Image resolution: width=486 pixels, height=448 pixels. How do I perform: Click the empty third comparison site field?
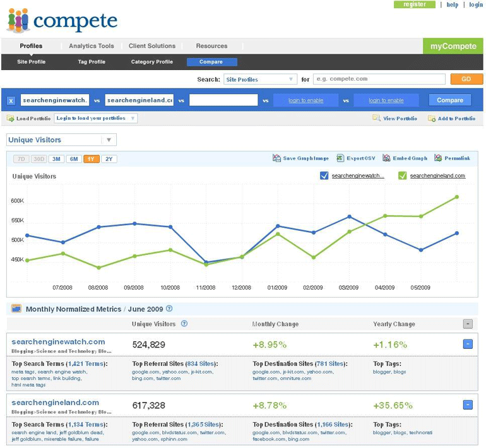pos(223,100)
